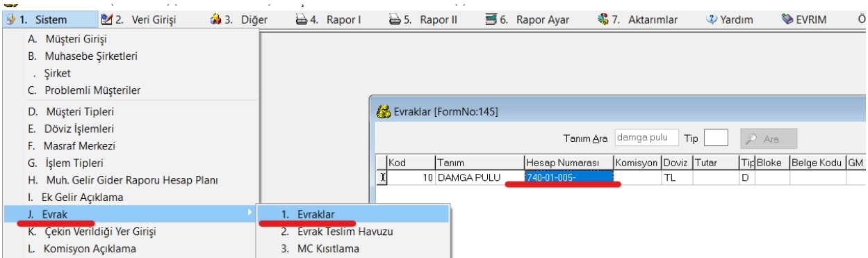Click the Veri Girişi menu icon
The image size is (868, 258).
click(x=106, y=19)
